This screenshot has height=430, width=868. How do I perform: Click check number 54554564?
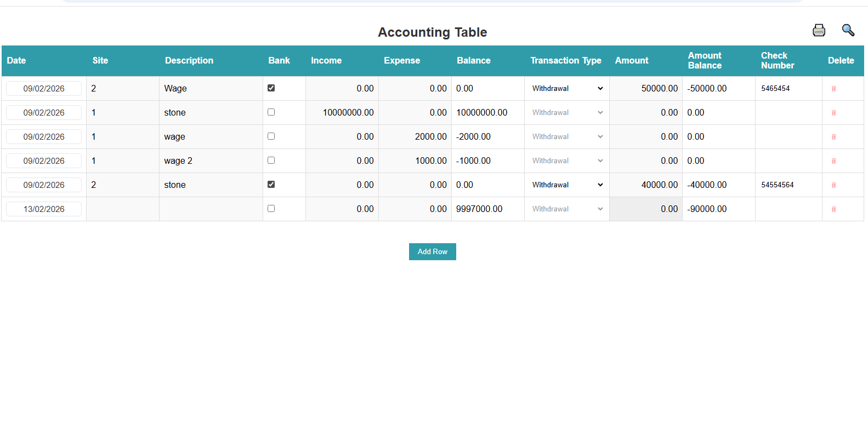[778, 185]
